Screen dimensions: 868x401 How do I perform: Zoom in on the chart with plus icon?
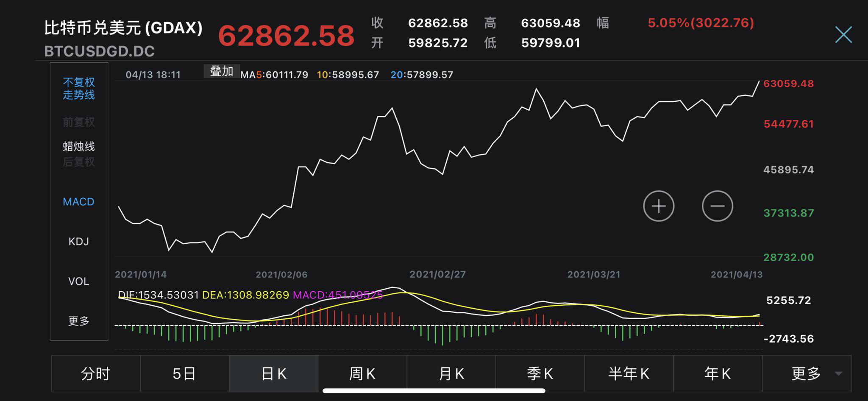658,206
